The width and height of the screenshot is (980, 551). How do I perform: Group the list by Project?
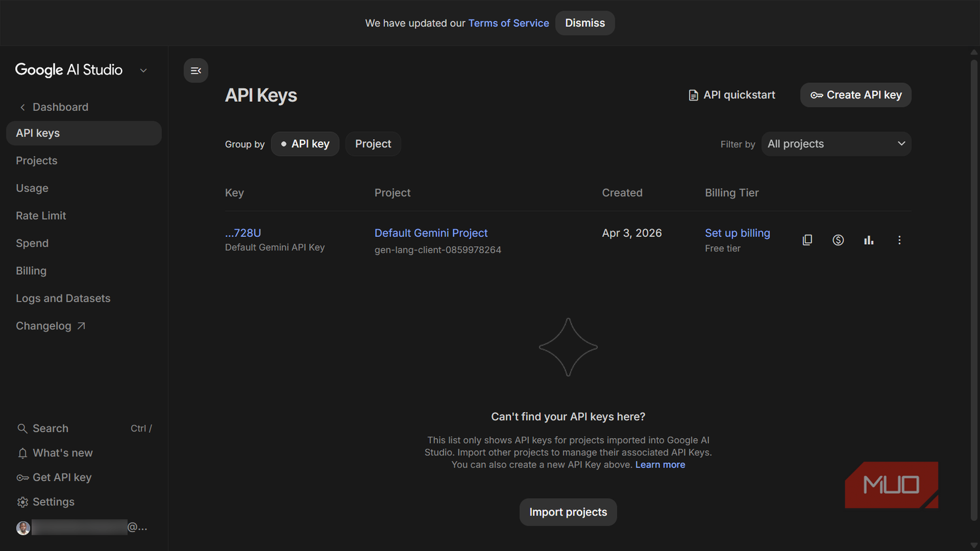tap(373, 144)
